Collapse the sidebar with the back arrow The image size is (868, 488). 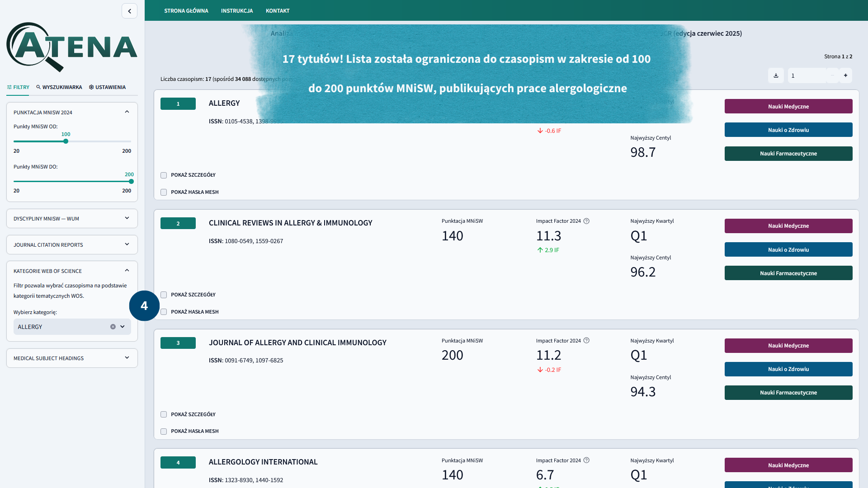(x=129, y=11)
